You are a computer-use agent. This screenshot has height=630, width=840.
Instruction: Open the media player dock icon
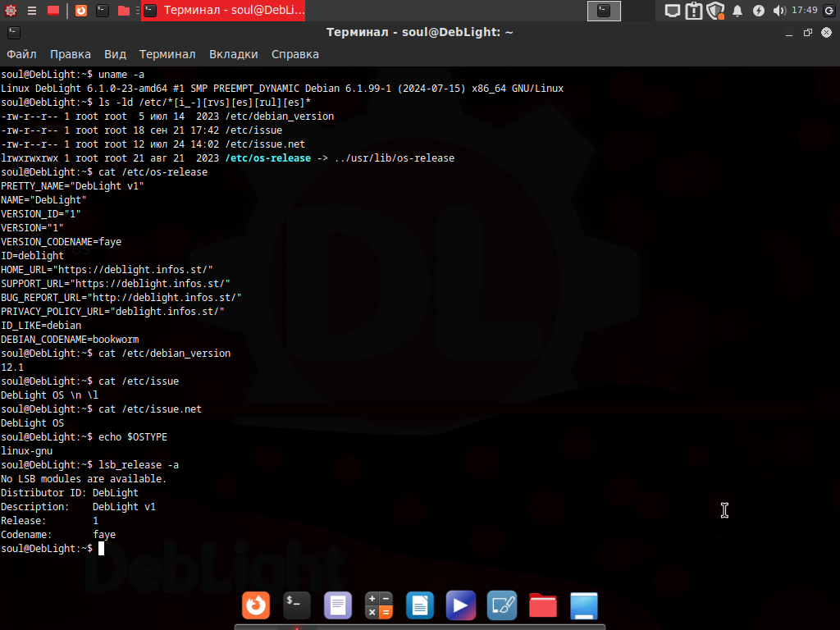pos(461,605)
